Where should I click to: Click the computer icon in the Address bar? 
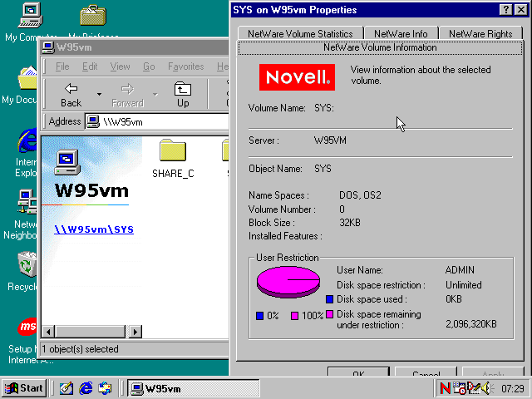pos(92,121)
